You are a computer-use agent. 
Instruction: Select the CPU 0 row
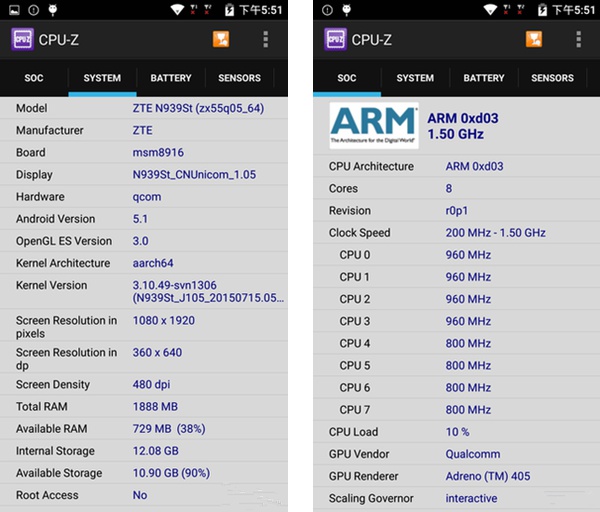[457, 255]
